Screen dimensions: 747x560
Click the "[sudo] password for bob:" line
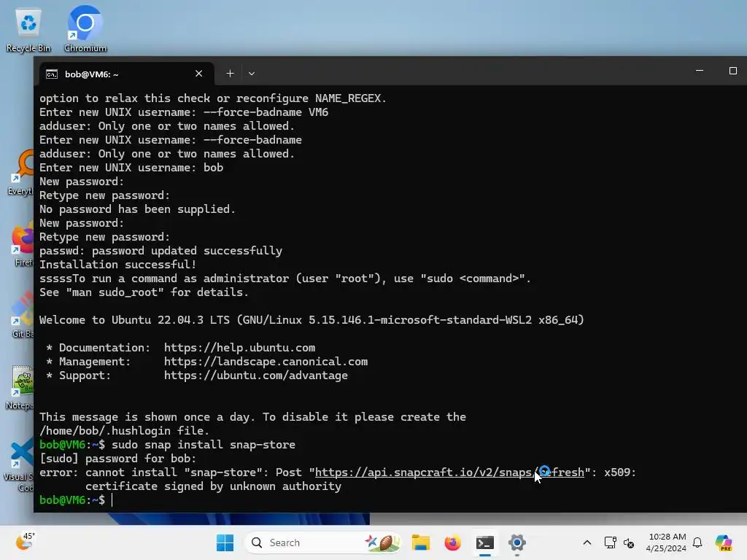click(117, 458)
